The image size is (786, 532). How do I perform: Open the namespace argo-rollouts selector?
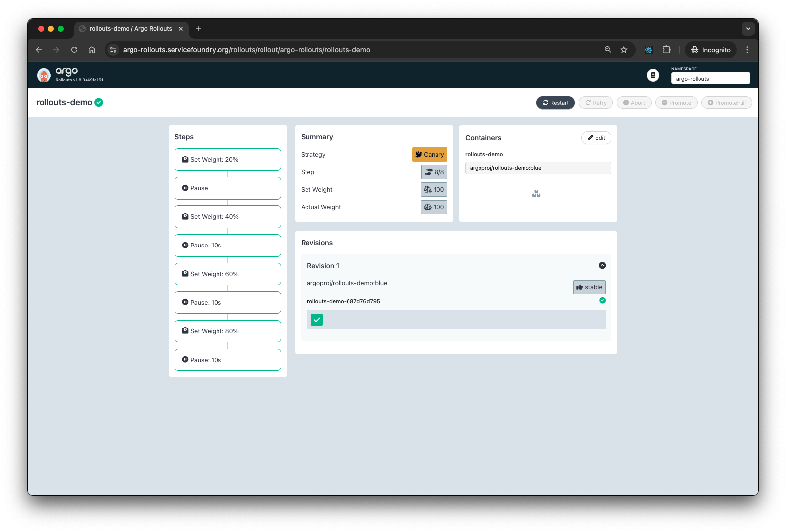pos(710,78)
